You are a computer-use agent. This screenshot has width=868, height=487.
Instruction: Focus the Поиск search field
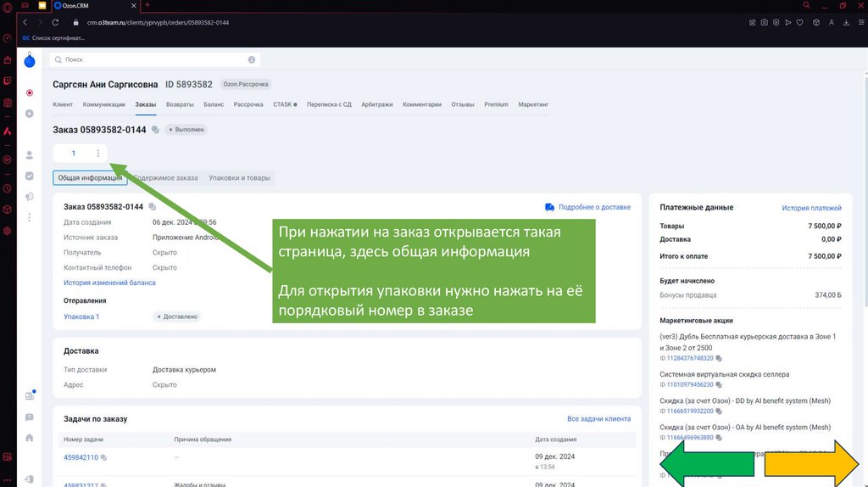coord(153,59)
